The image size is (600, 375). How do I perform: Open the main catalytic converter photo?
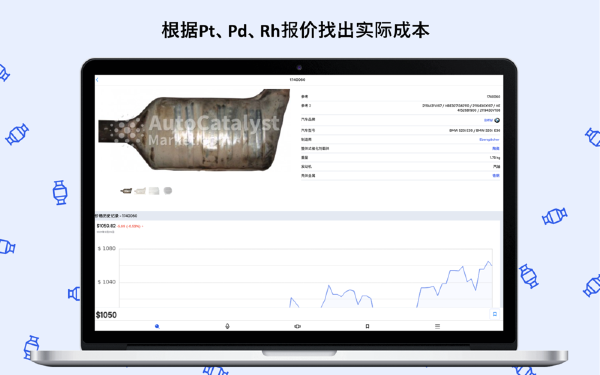coord(194,130)
